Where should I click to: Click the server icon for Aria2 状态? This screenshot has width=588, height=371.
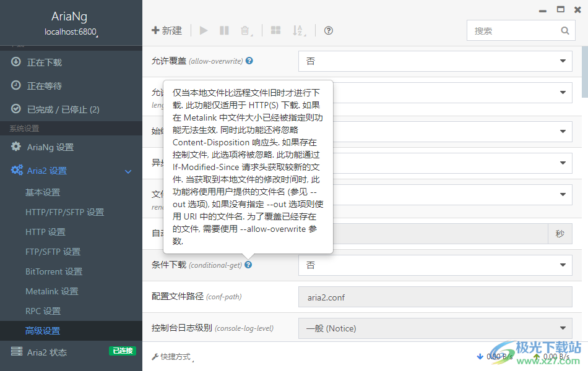[17, 351]
